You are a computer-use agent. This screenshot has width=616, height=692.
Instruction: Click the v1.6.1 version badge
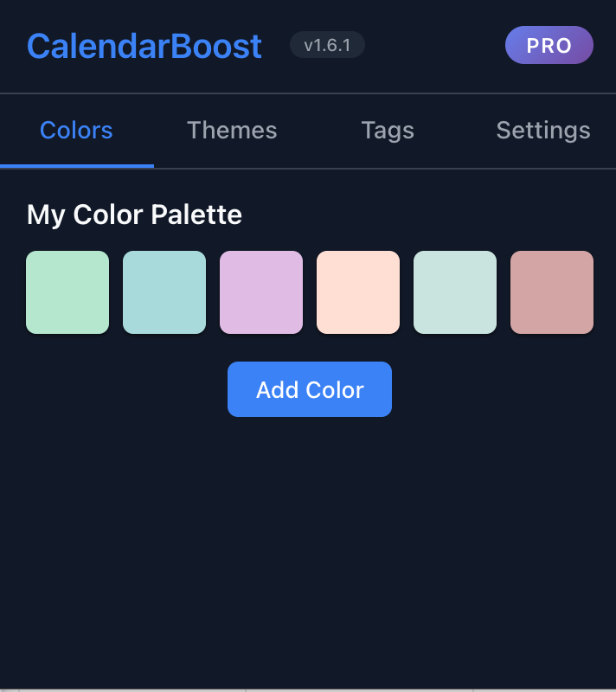coord(326,45)
